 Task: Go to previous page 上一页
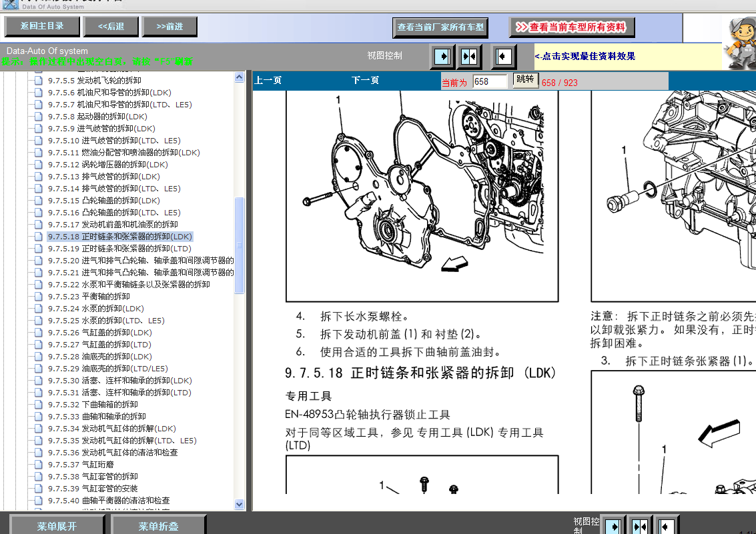[x=268, y=81]
